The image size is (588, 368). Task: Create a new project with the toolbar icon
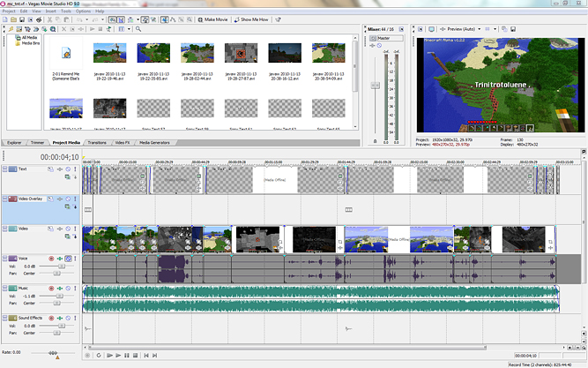[5, 19]
